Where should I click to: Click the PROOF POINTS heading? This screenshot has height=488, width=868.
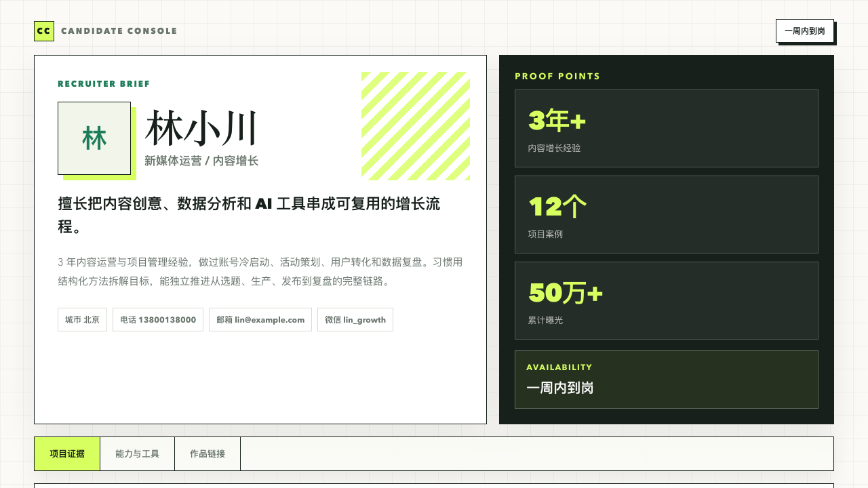tap(557, 77)
